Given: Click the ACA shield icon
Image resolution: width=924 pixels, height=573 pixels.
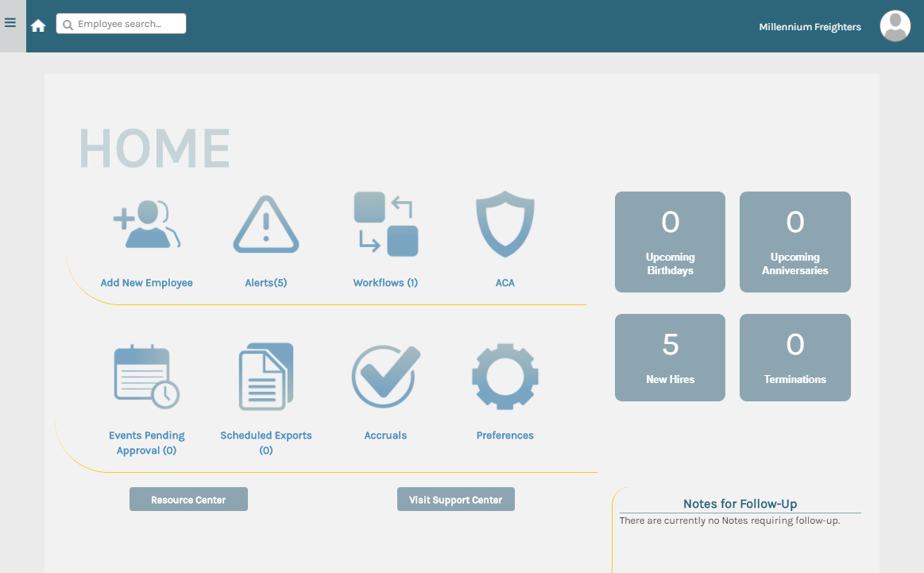Looking at the screenshot, I should click(x=505, y=224).
